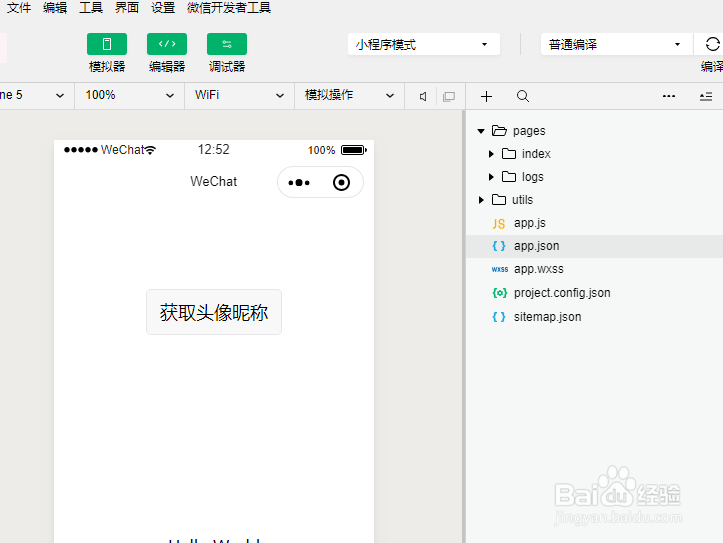
Task: Click the detach simulator window icon
Action: 449,96
